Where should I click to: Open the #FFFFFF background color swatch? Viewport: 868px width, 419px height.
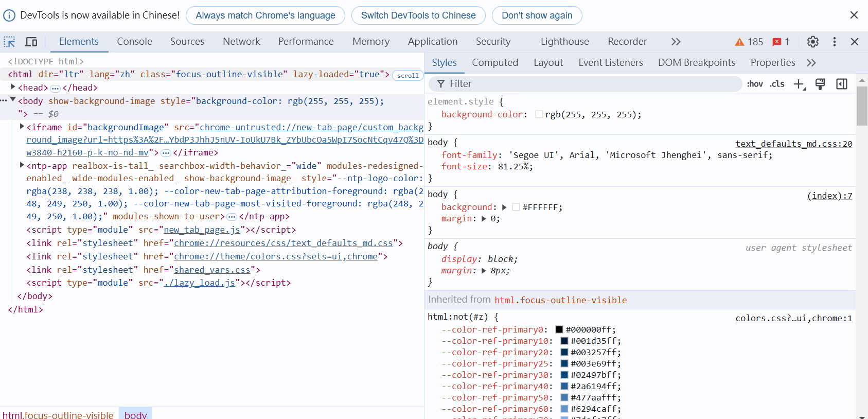click(516, 207)
